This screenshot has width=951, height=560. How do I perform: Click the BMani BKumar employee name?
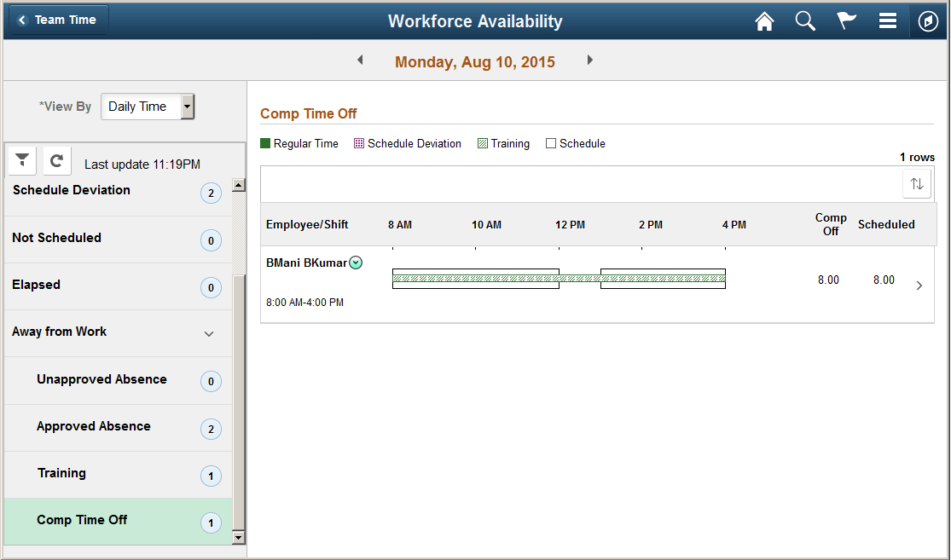(x=306, y=263)
